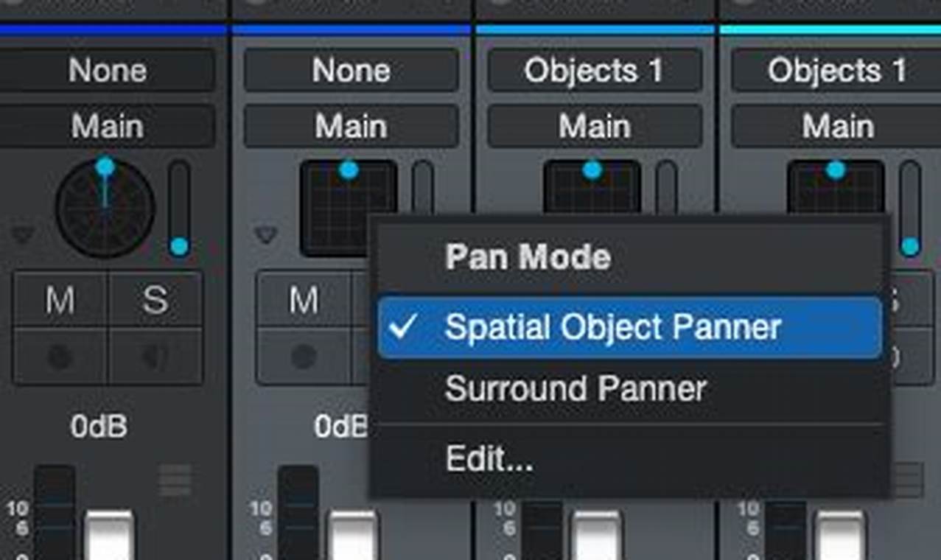This screenshot has height=560, width=941.
Task: Open the second channel's Main output dropdown
Action: 351,127
